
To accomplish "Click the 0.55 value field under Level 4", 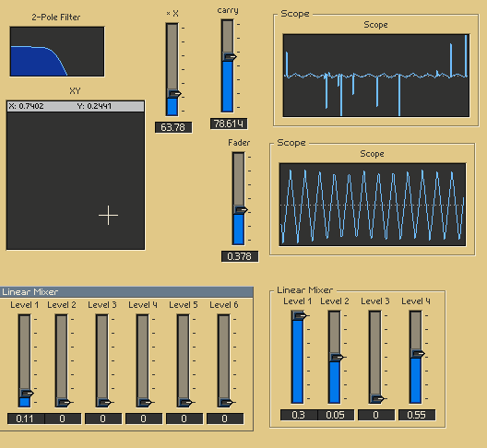I will coord(417,415).
